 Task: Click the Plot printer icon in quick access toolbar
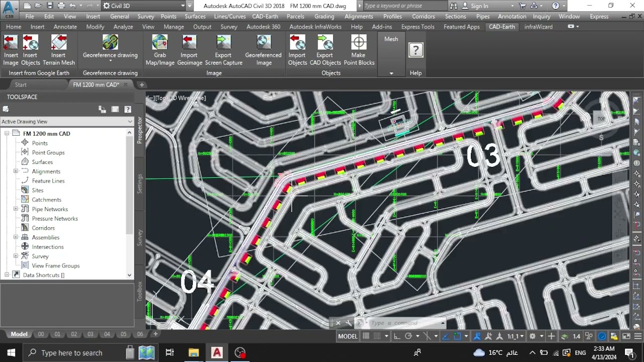coord(61,6)
